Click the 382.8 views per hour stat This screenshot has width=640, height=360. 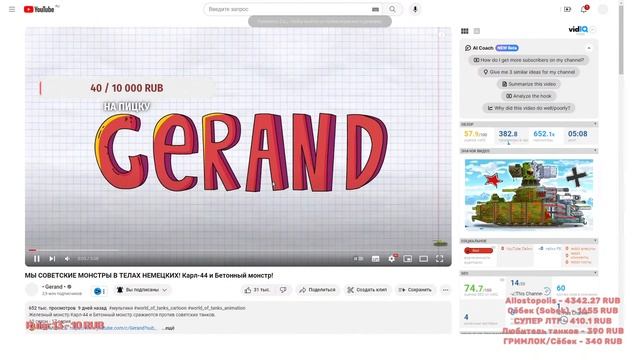[508, 134]
